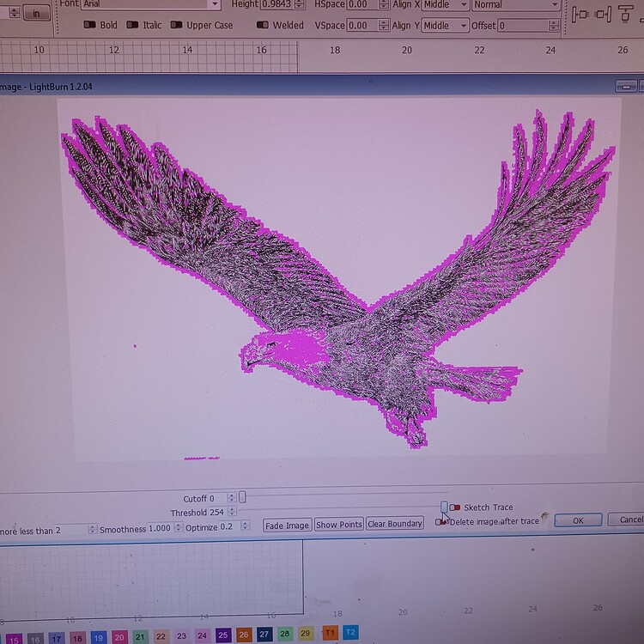Open the Align Y Middle dropdown
The image size is (644, 644).
(x=446, y=26)
